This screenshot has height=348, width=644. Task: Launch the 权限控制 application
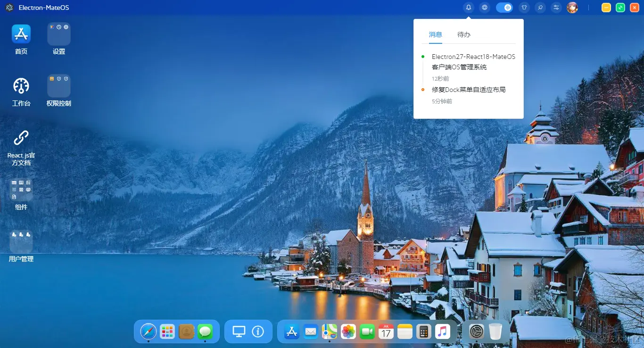58,90
